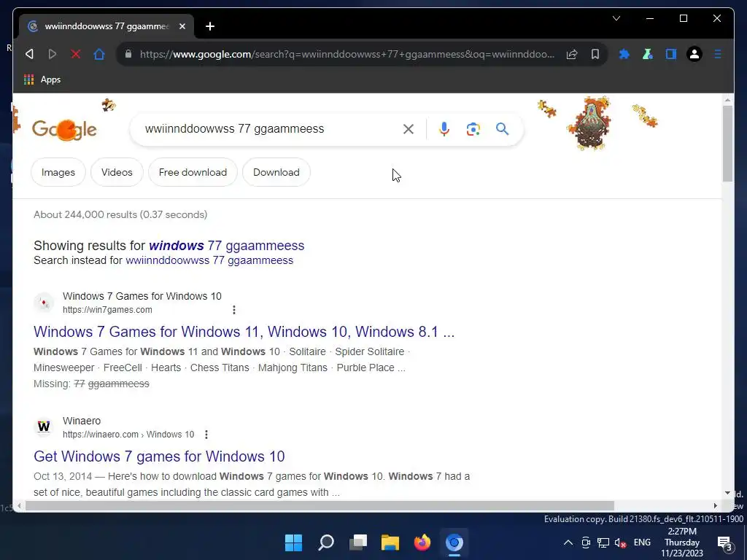The width and height of the screenshot is (747, 560).
Task: Open network status tray icon
Action: (603, 542)
